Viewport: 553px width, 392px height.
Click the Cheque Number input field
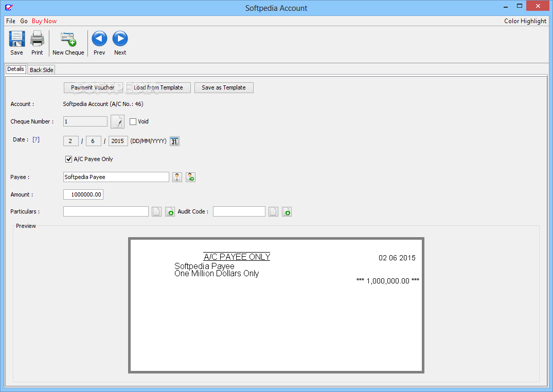point(85,121)
